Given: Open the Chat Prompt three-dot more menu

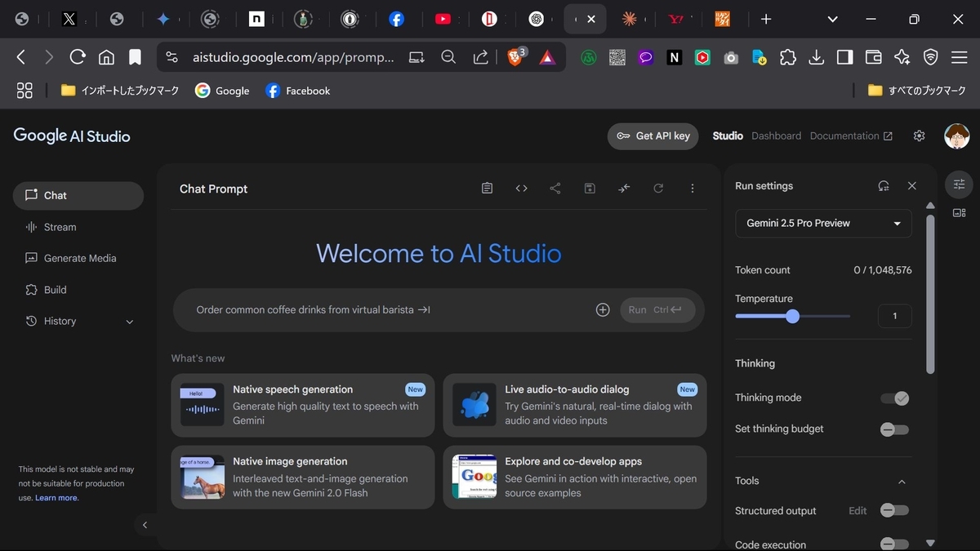Looking at the screenshot, I should 693,189.
